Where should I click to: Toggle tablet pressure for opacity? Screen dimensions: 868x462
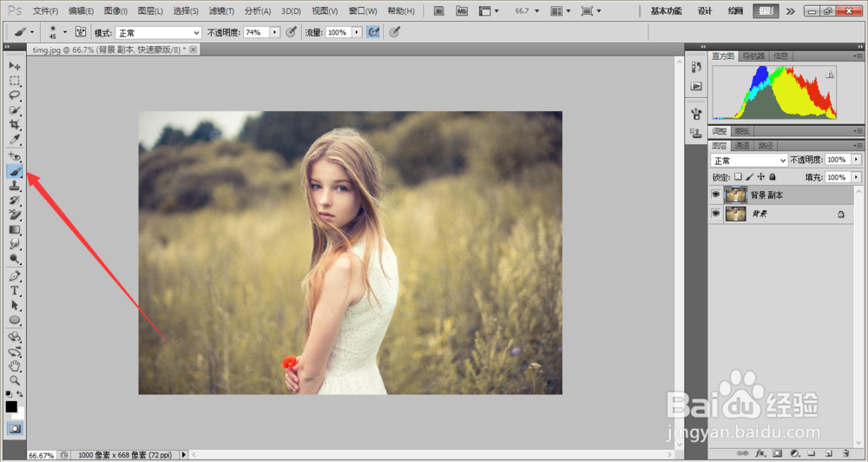[291, 33]
